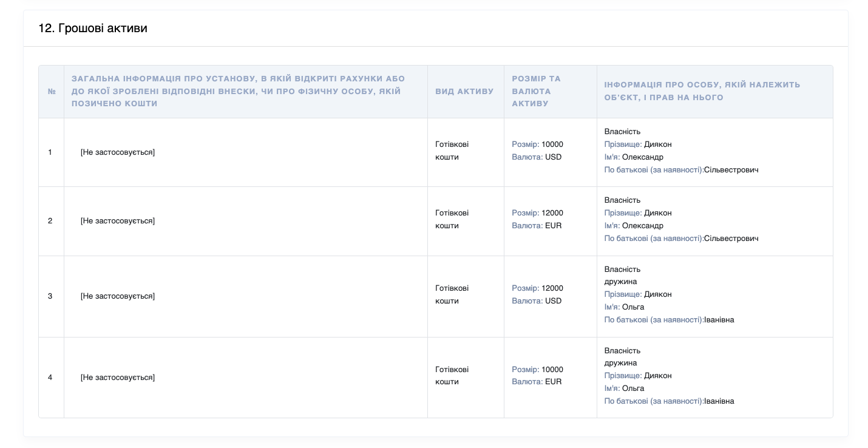The width and height of the screenshot is (868, 448).
Task: Click "Прізвище: Диякон" in row 3
Action: tap(638, 294)
